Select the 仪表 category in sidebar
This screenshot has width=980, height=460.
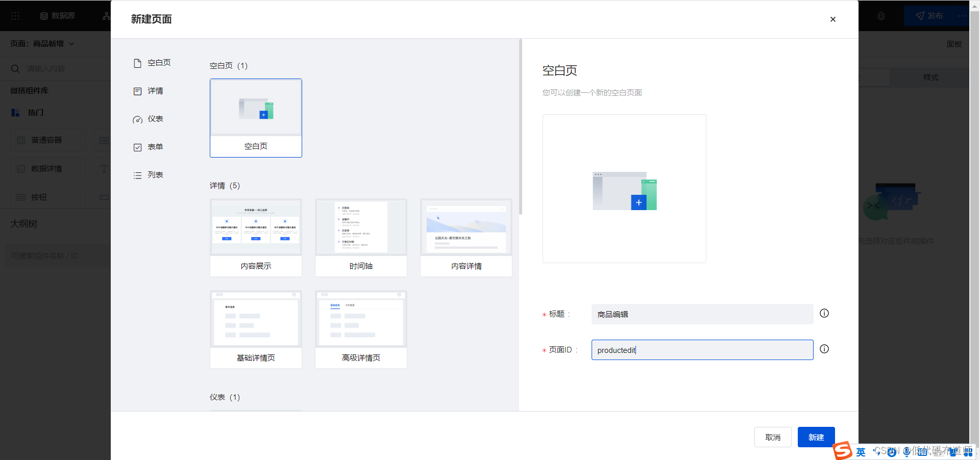tap(149, 119)
